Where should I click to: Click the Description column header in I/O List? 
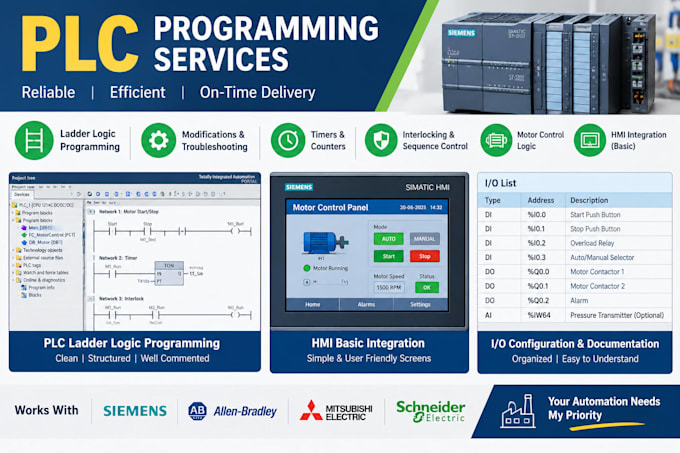pos(589,200)
